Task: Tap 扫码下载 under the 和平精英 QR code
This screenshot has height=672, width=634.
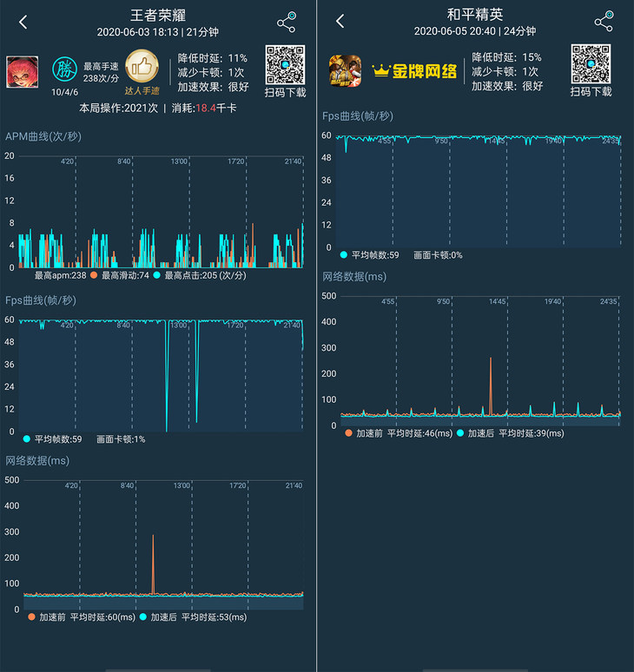Action: (591, 91)
